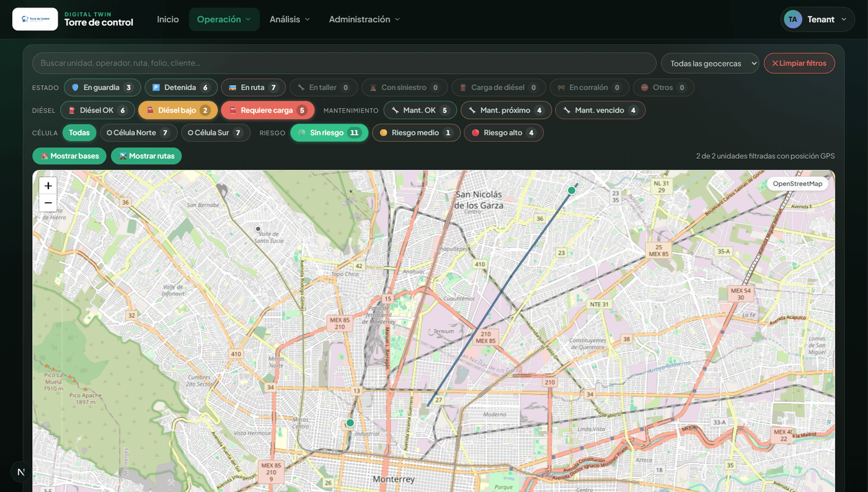Open the OpenStreetMap attribution link

click(x=797, y=184)
